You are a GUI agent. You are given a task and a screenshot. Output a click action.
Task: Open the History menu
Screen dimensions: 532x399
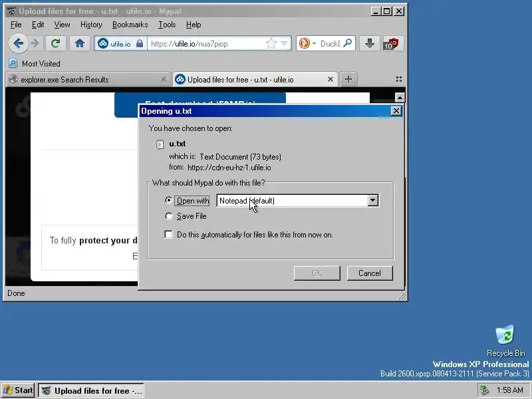pyautogui.click(x=91, y=25)
